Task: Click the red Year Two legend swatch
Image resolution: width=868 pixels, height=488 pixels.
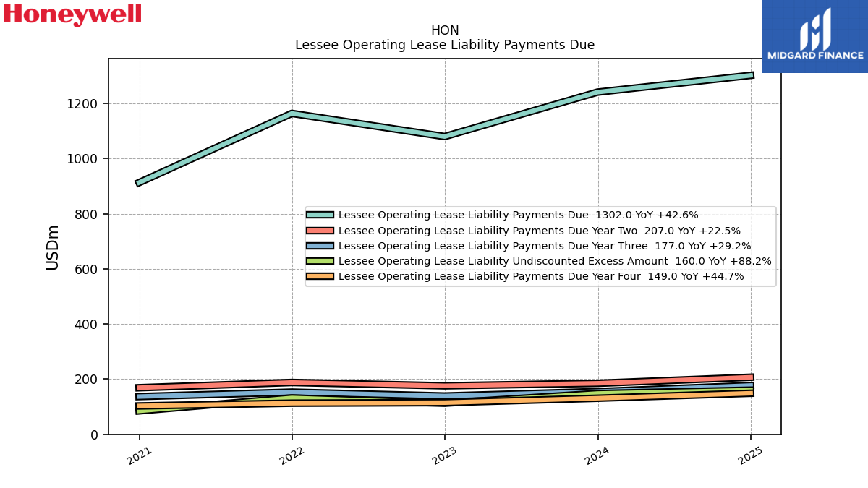Action: [320, 231]
